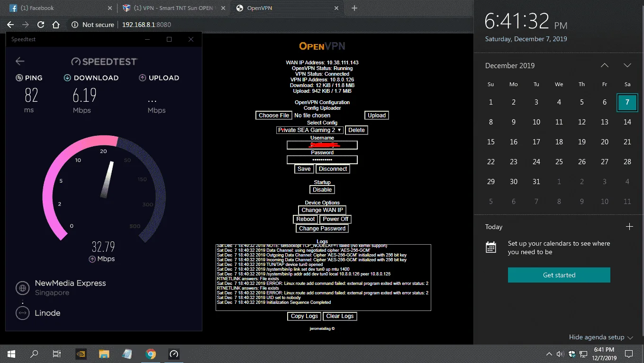Open the browser home page
Screen dimensions: 644x363
point(56,25)
